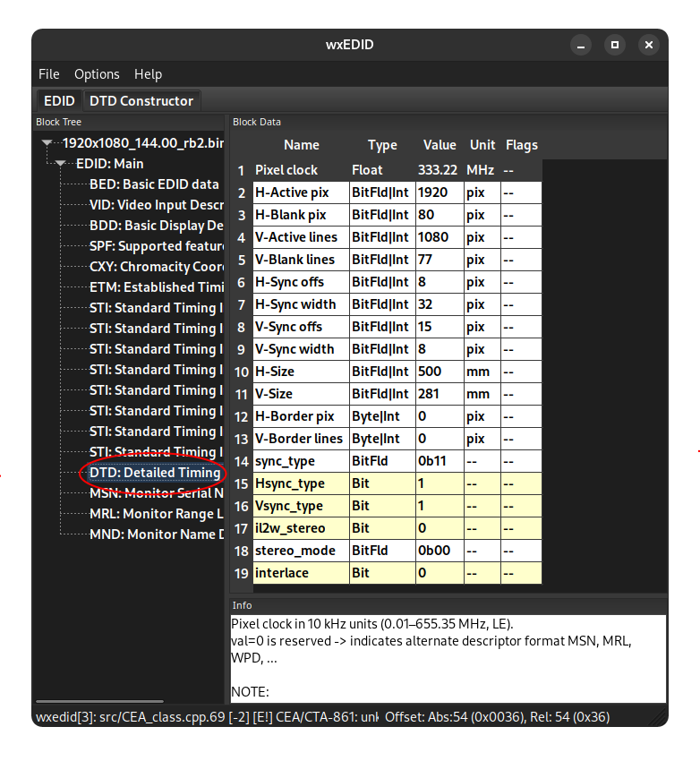700x761 pixels.
Task: Select SPF: Supported features tree item
Action: point(157,246)
